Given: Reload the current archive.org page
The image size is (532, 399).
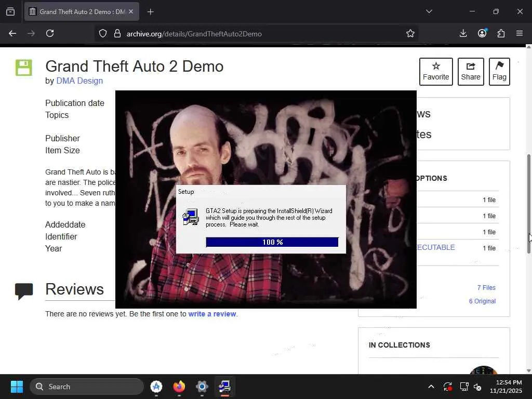Looking at the screenshot, I should 50,33.
